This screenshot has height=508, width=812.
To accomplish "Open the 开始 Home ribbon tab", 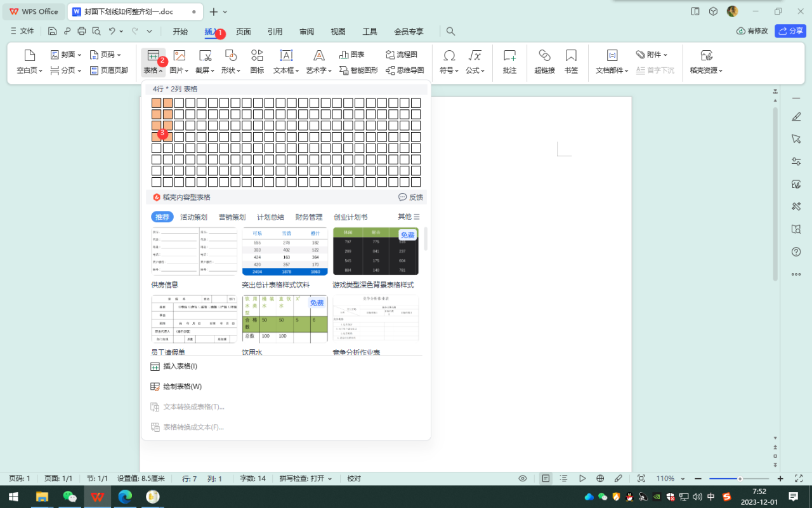I will tap(180, 31).
